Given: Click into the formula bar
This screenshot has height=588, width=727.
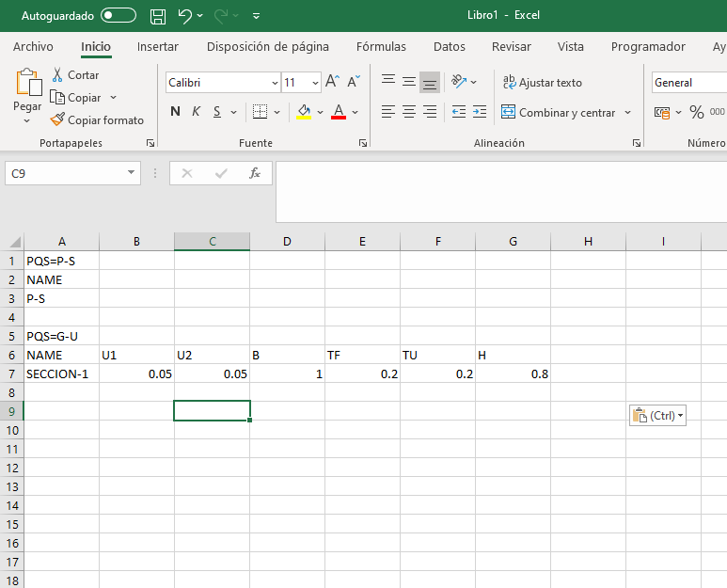Looking at the screenshot, I should click(x=501, y=192).
